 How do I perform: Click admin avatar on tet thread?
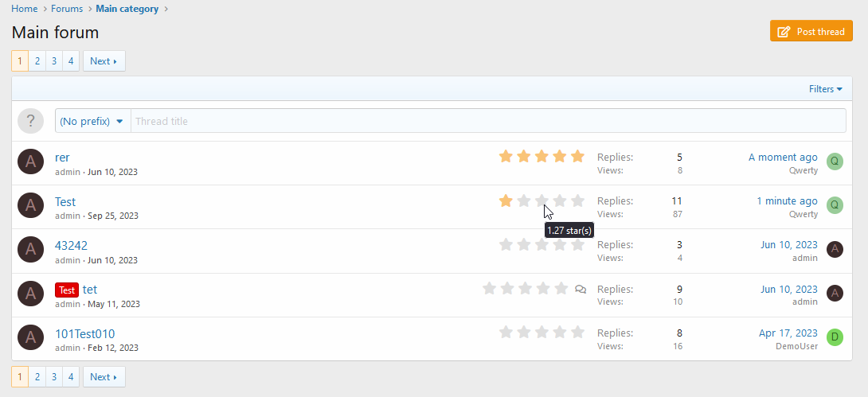click(30, 294)
